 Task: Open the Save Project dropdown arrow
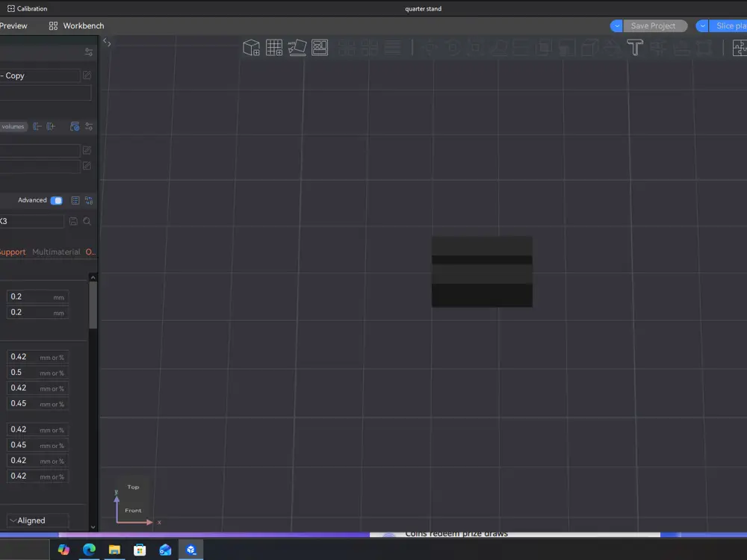pyautogui.click(x=616, y=25)
